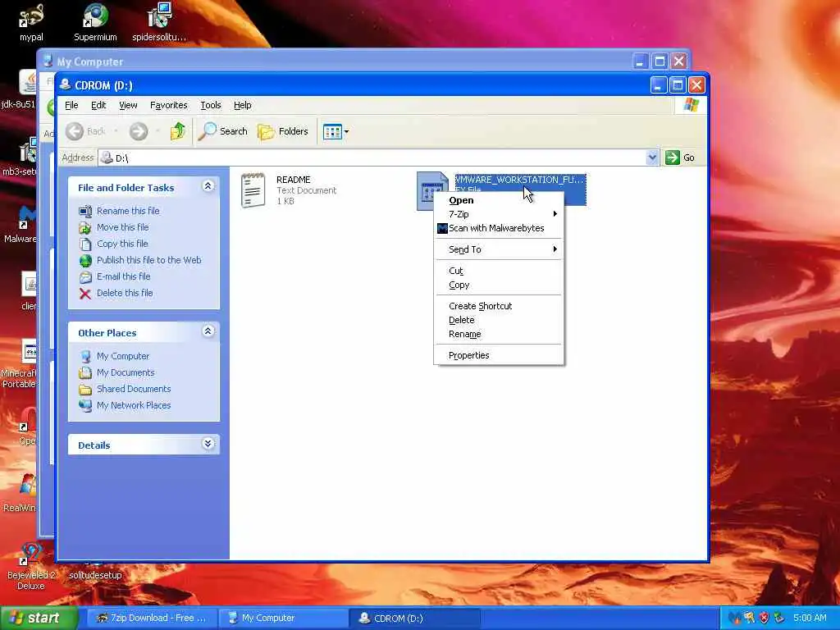
Task: Choose Delete in the context menu
Action: (x=461, y=320)
